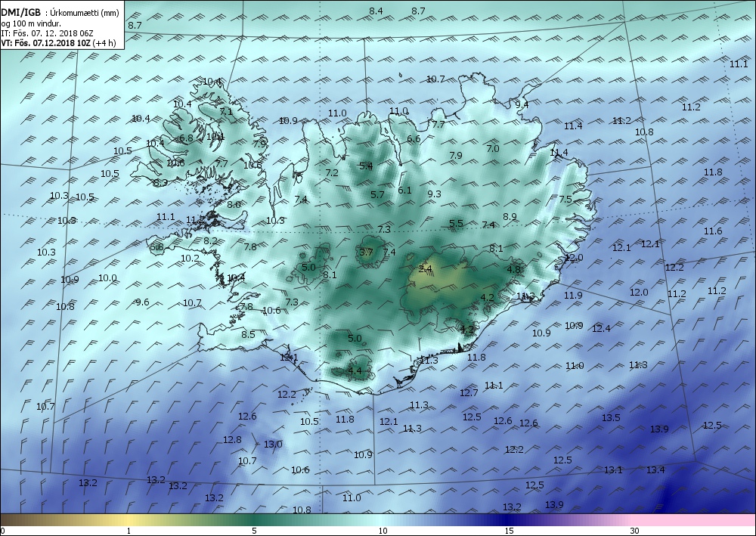
Task: Click the '5.5' value on the map
Action: pos(456,223)
